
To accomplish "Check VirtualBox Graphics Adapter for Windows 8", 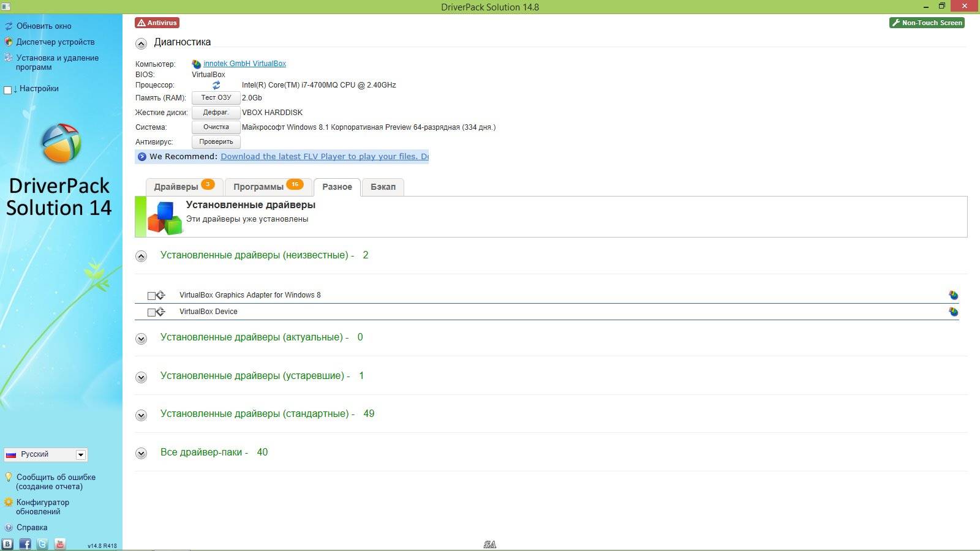I will tap(151, 296).
